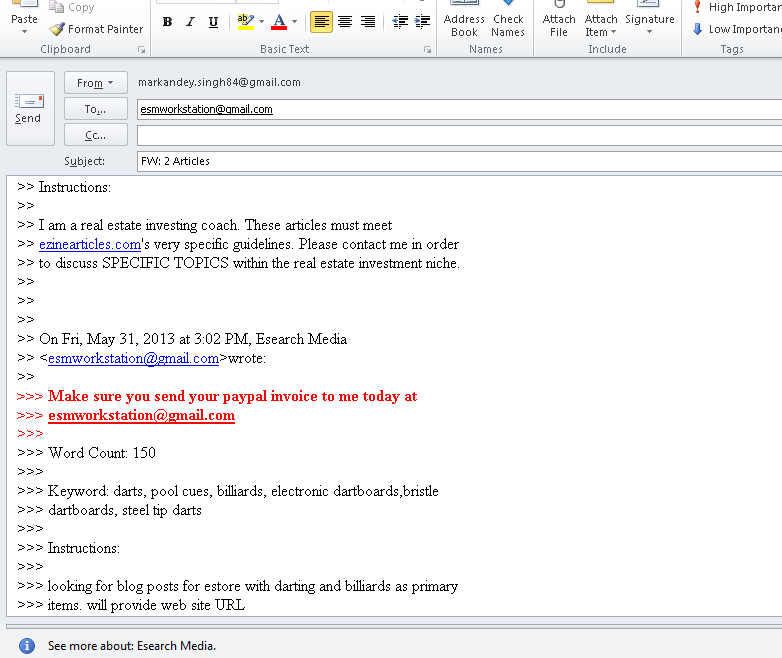The width and height of the screenshot is (782, 658).
Task: Click line 'dartboards, steel tip darts'
Action: pyautogui.click(x=125, y=510)
